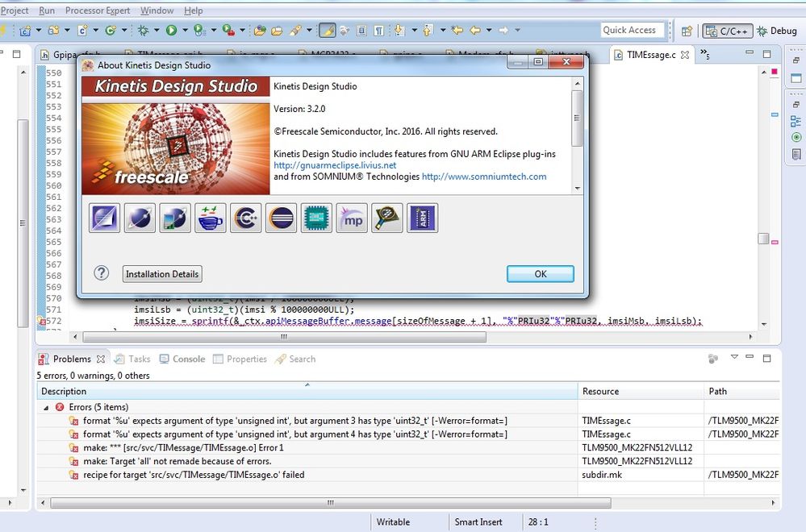Go to previous annotation with up-arrow icon

pos(428,31)
